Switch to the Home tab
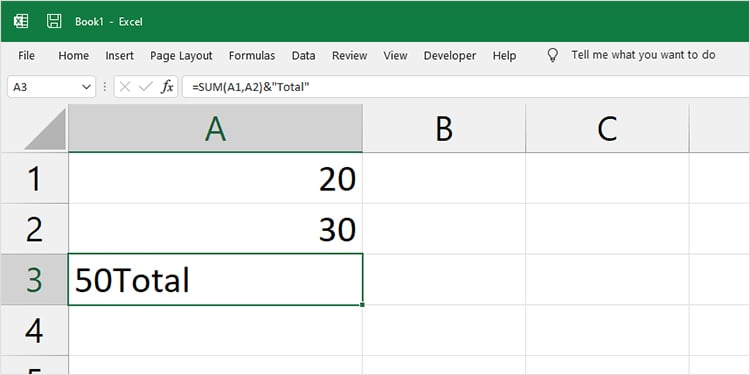 74,55
